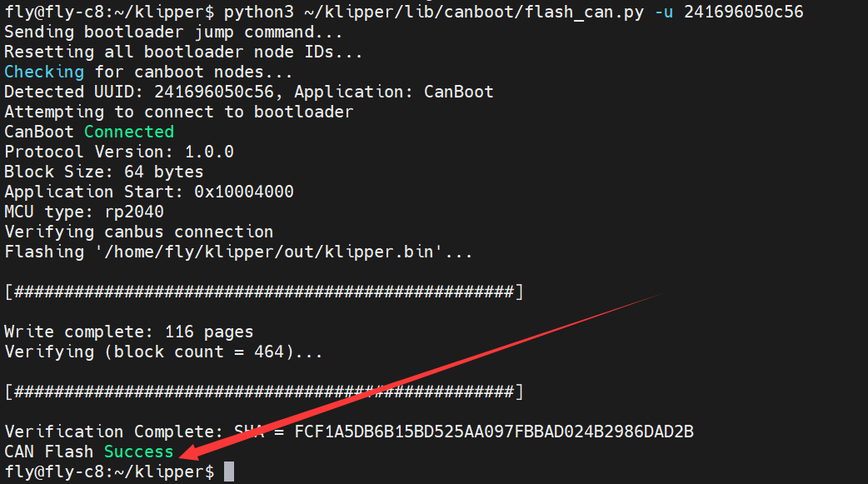The image size is (868, 484).
Task: Click the terminal cursor at the bottom prompt
Action: point(229,472)
